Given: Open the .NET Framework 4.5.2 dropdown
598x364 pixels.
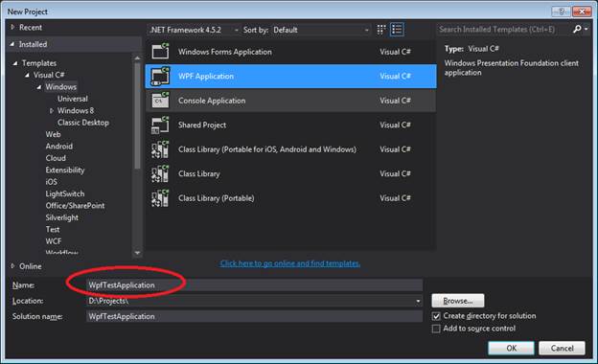Looking at the screenshot, I should (194, 30).
